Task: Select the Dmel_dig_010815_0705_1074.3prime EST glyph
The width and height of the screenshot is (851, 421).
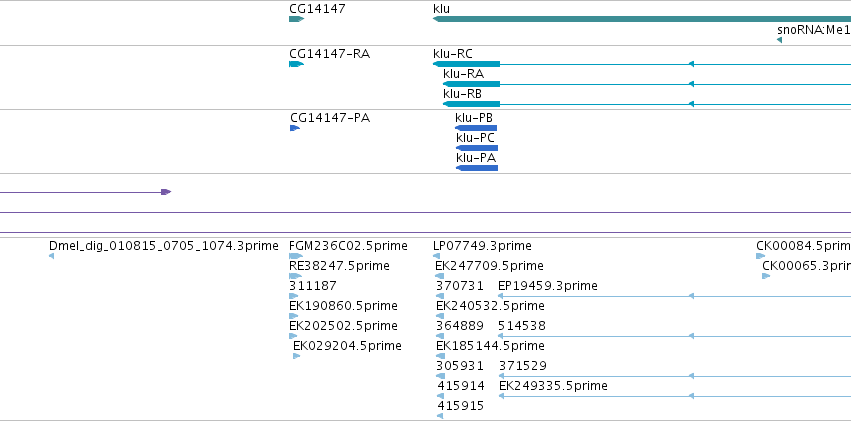Action: [x=52, y=256]
